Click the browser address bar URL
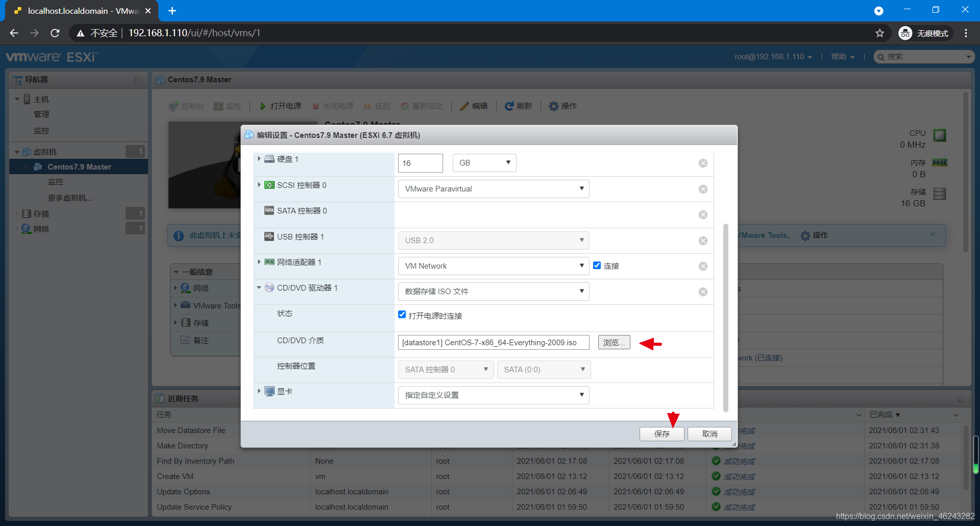 [194, 33]
